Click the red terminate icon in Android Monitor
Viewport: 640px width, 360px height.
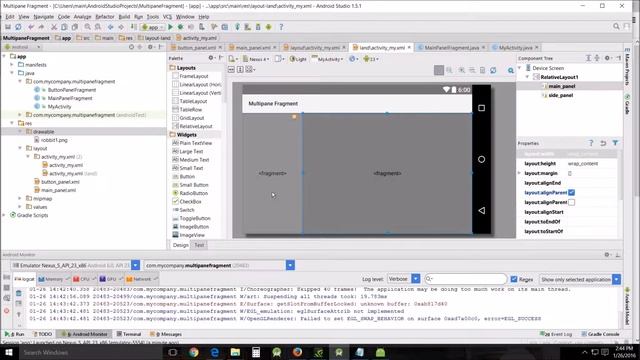pyautogui.click(x=7, y=311)
